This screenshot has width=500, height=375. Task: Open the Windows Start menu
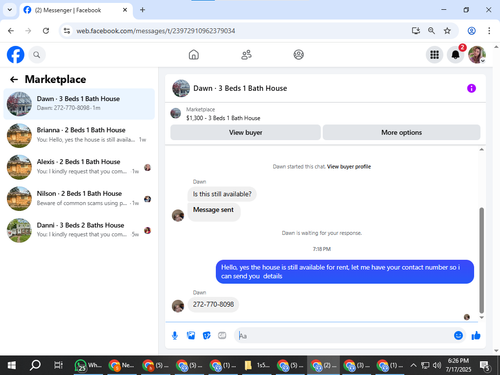click(x=12, y=365)
